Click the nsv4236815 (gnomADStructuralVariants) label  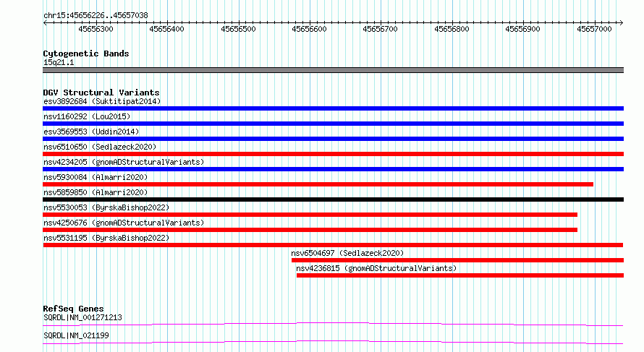[x=376, y=268]
